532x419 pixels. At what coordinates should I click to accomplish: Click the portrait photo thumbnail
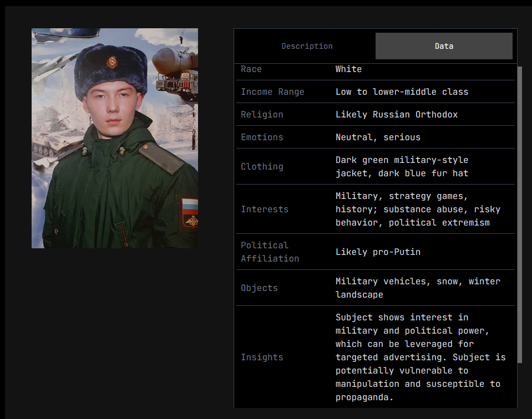click(x=115, y=138)
